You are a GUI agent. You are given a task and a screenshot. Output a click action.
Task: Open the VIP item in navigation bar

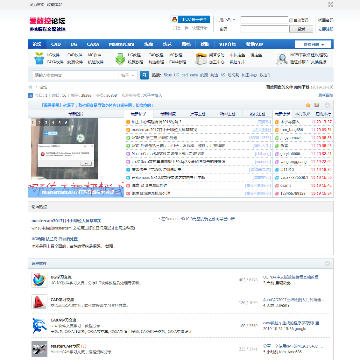click(227, 44)
